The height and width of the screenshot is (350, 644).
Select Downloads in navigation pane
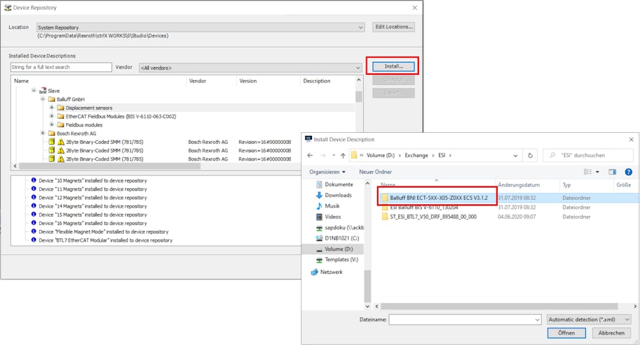point(338,195)
